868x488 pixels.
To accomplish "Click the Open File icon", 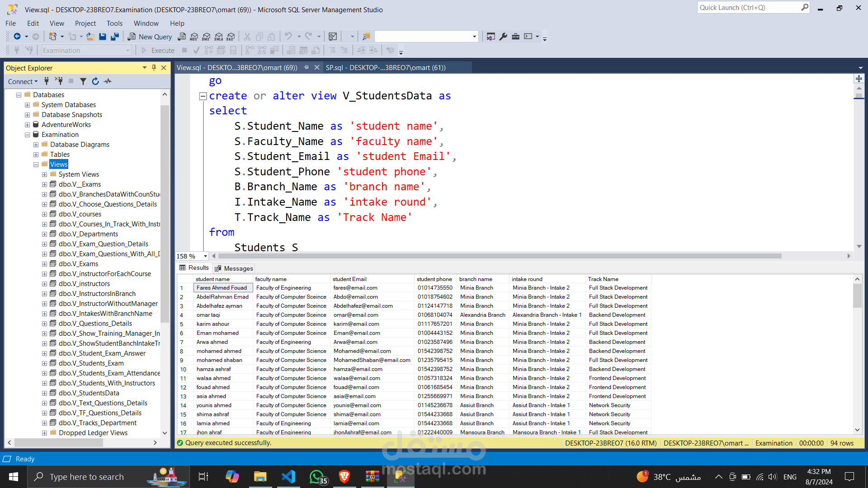I will point(90,37).
